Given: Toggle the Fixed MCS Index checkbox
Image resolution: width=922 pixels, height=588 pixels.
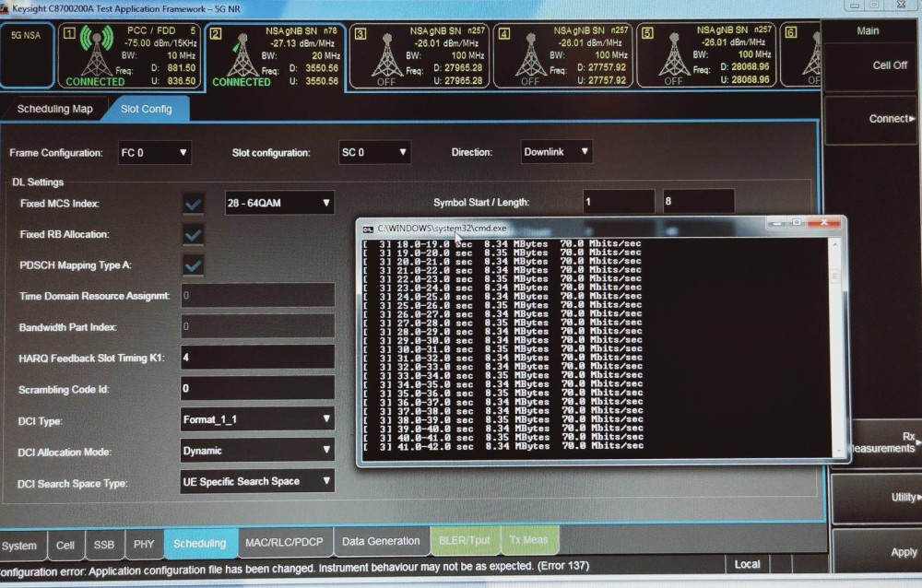Looking at the screenshot, I should pos(194,204).
